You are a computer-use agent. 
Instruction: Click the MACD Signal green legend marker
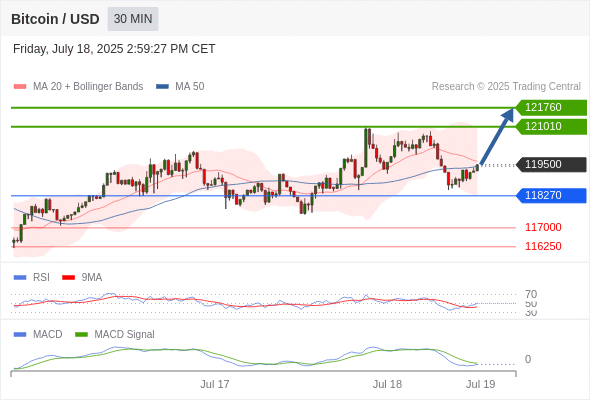[x=81, y=335]
